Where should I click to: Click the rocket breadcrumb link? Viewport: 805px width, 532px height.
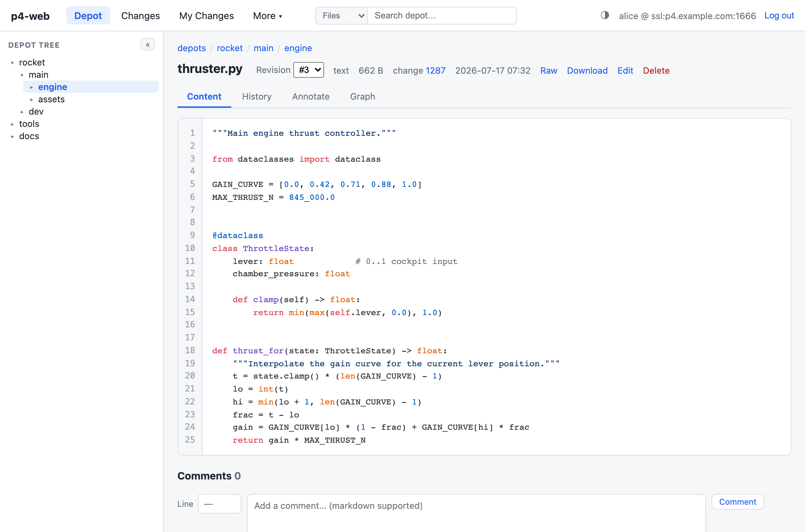pyautogui.click(x=230, y=48)
